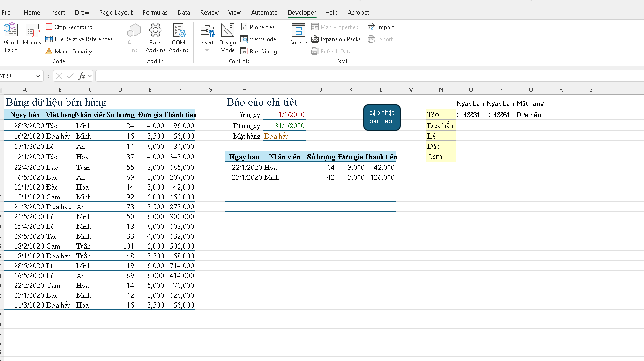Select the 'Mặt hàng' cell containing Dưa hấu
The height and width of the screenshot is (361, 644).
tap(284, 136)
